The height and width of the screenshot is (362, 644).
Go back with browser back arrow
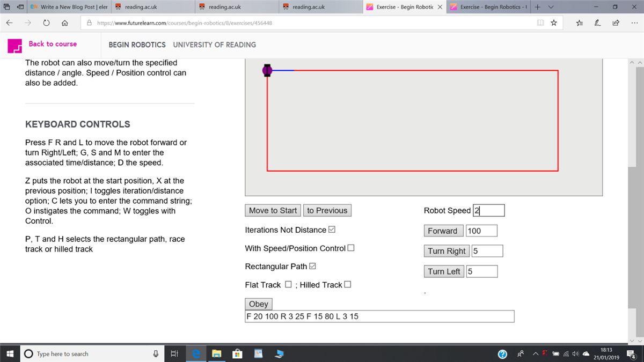click(9, 23)
